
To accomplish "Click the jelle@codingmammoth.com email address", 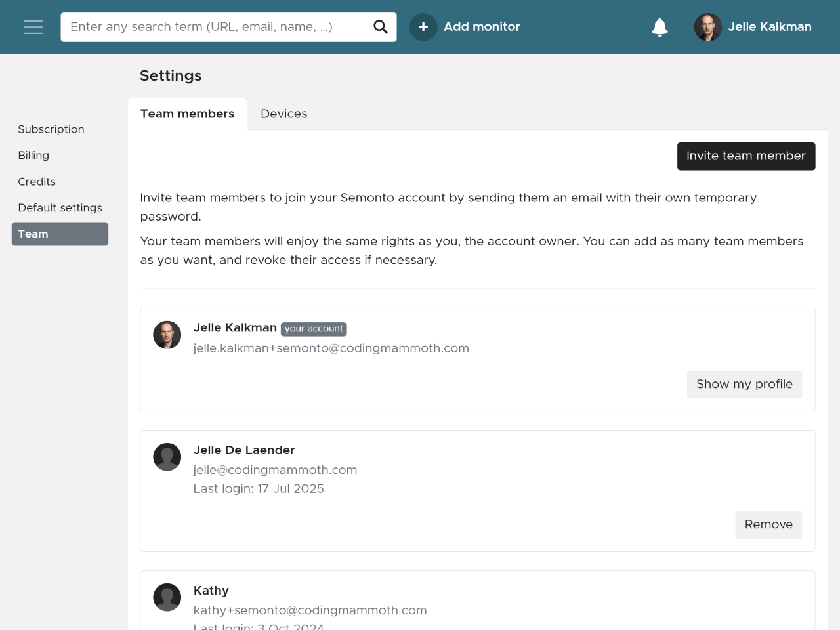I will coord(275,470).
